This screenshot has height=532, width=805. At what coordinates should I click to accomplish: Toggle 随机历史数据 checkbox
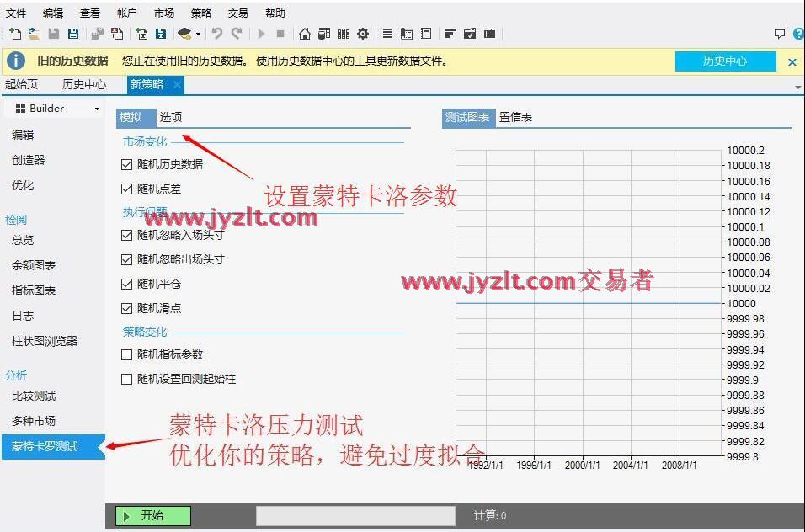pyautogui.click(x=126, y=165)
